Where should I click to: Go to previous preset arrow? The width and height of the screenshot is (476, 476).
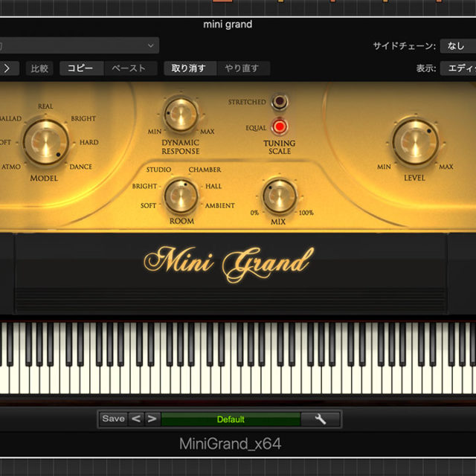(x=136, y=419)
